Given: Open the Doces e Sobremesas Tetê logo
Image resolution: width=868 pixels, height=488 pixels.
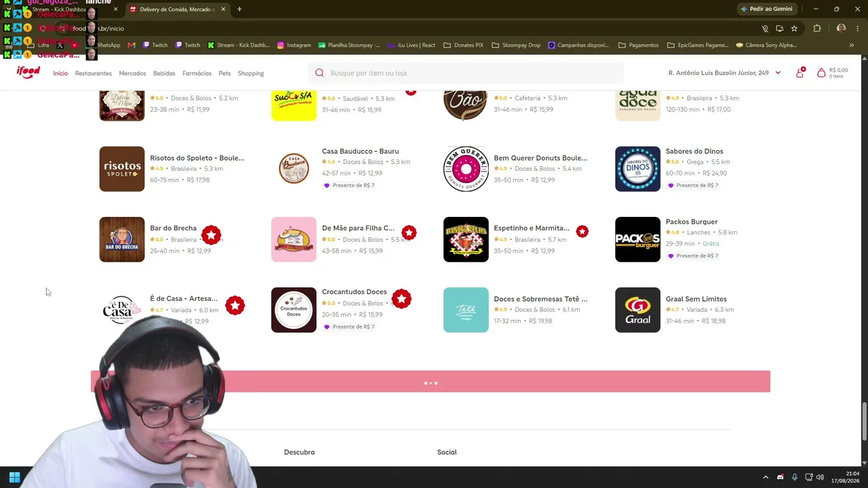Looking at the screenshot, I should coord(466,310).
